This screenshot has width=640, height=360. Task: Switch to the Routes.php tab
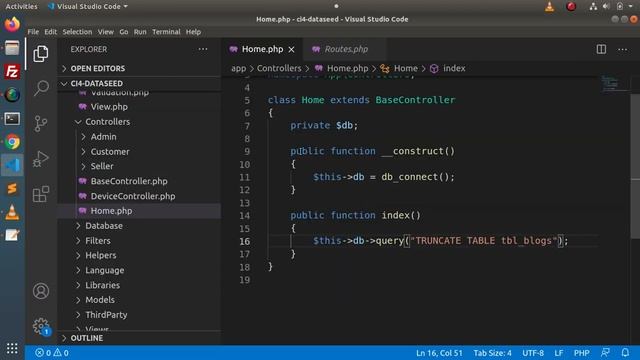345,49
